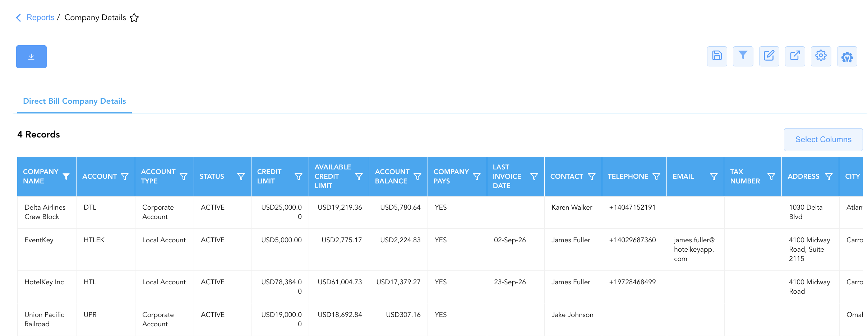
Task: Filter the Account column
Action: point(125,177)
